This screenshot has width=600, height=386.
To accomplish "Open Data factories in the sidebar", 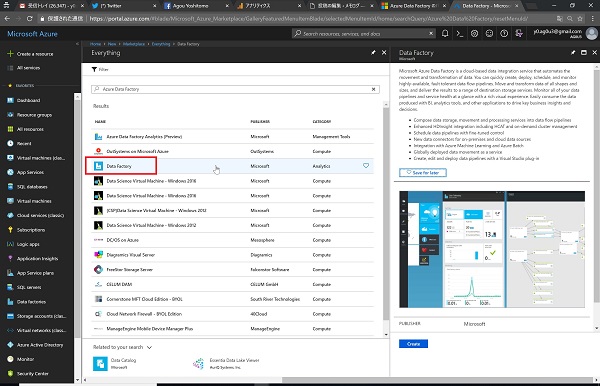I will [x=31, y=302].
